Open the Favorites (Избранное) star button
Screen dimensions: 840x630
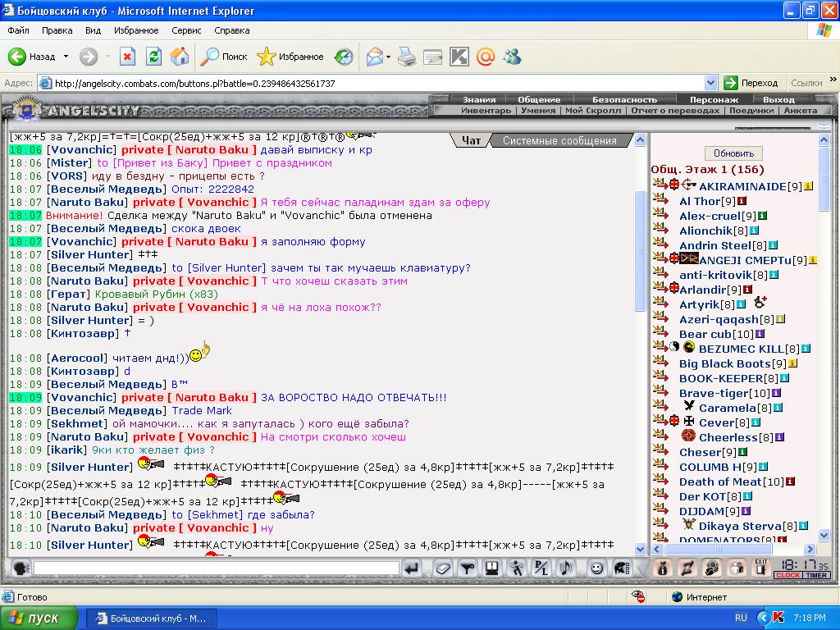point(290,57)
